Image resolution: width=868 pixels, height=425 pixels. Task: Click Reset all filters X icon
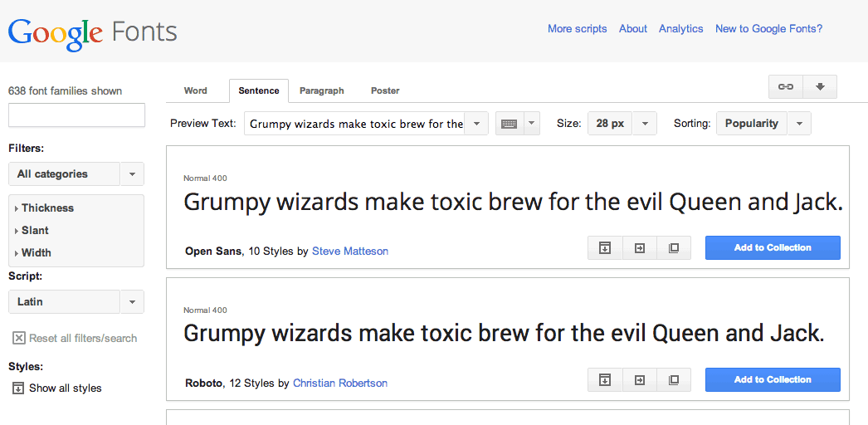click(18, 338)
